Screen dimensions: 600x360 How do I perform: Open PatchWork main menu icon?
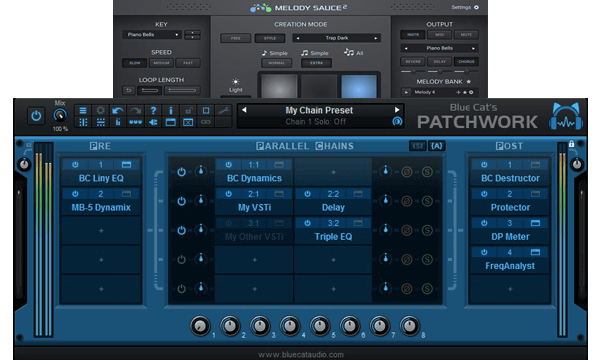point(83,111)
